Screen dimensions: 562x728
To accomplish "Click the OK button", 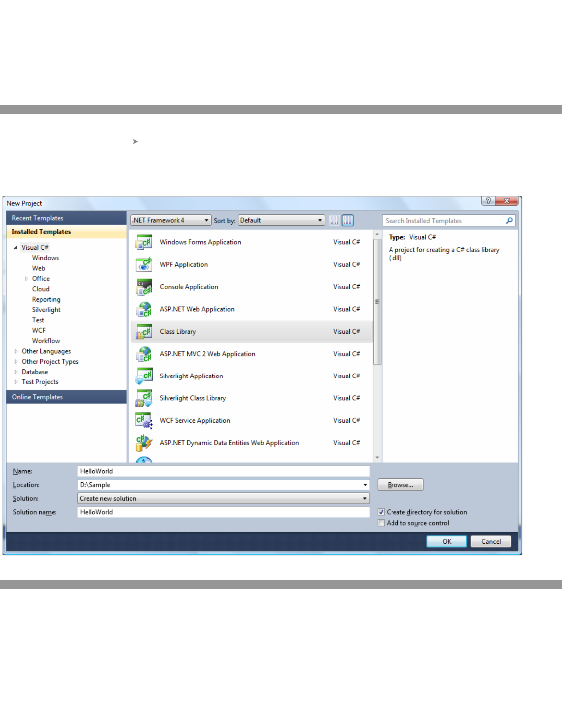I will coord(446,542).
